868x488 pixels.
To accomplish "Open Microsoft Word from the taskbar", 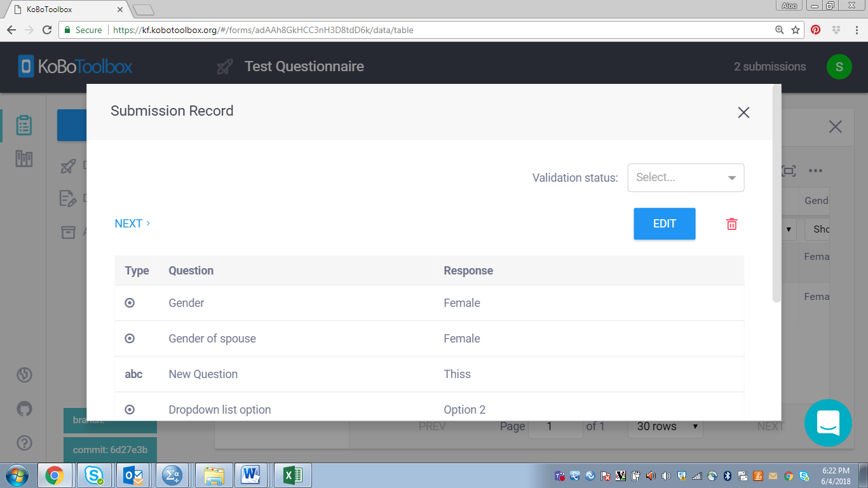I will (250, 475).
